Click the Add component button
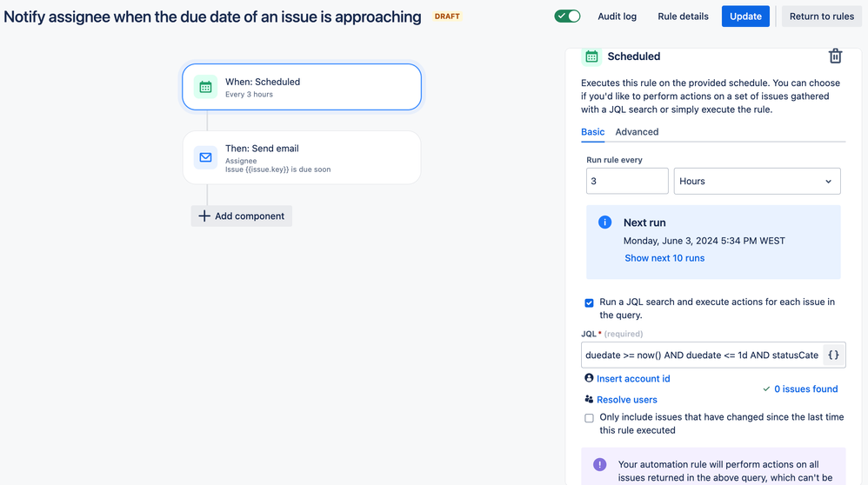The width and height of the screenshot is (868, 485). (242, 216)
